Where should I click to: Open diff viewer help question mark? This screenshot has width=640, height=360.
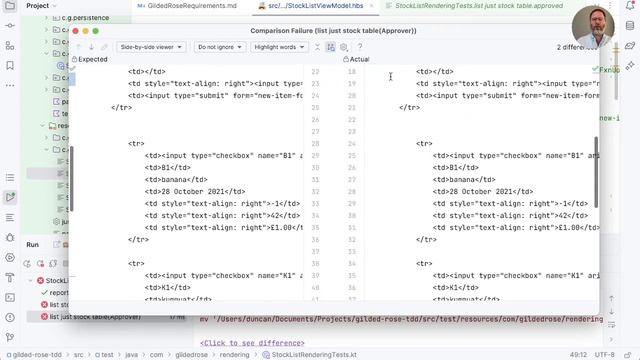coord(360,47)
